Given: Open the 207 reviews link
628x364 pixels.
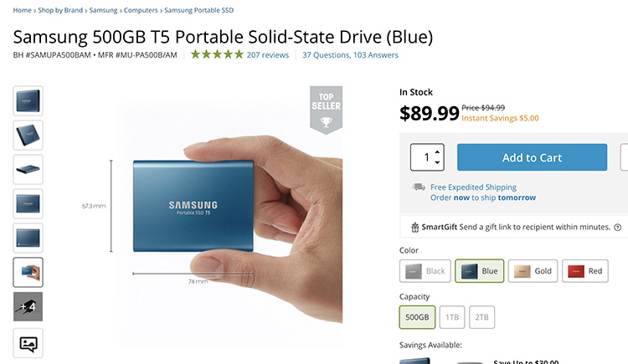Looking at the screenshot, I should click(x=268, y=55).
